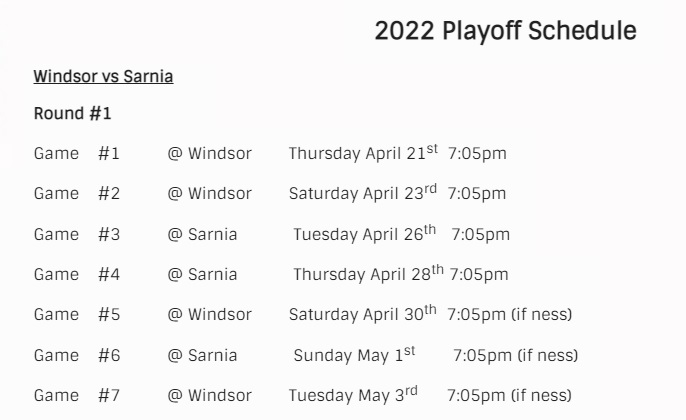Click the "Game #4" label
The width and height of the screenshot is (686, 420).
click(77, 274)
